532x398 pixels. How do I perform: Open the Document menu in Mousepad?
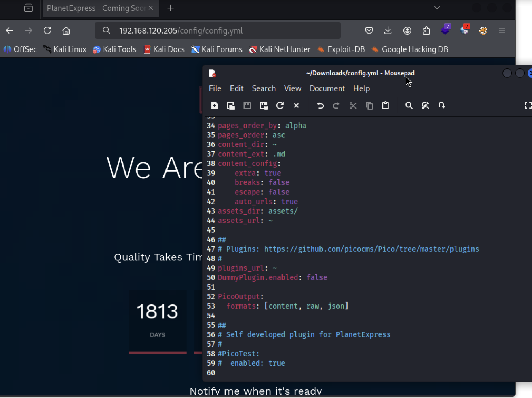(x=327, y=88)
